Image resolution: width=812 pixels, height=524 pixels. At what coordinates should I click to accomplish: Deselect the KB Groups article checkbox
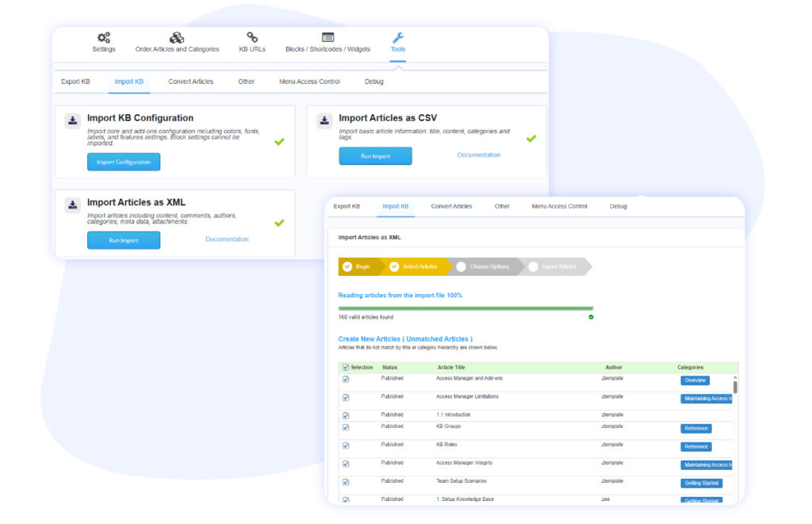click(x=346, y=427)
